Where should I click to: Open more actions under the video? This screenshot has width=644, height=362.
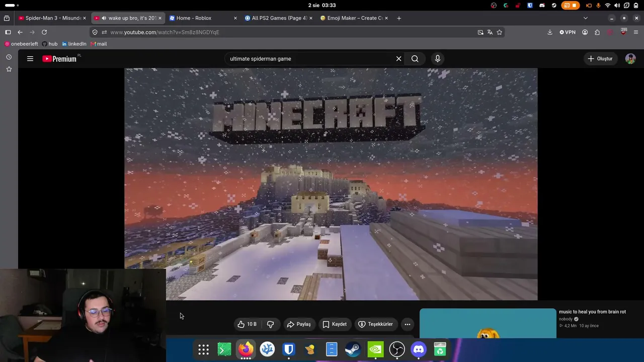pos(408,324)
